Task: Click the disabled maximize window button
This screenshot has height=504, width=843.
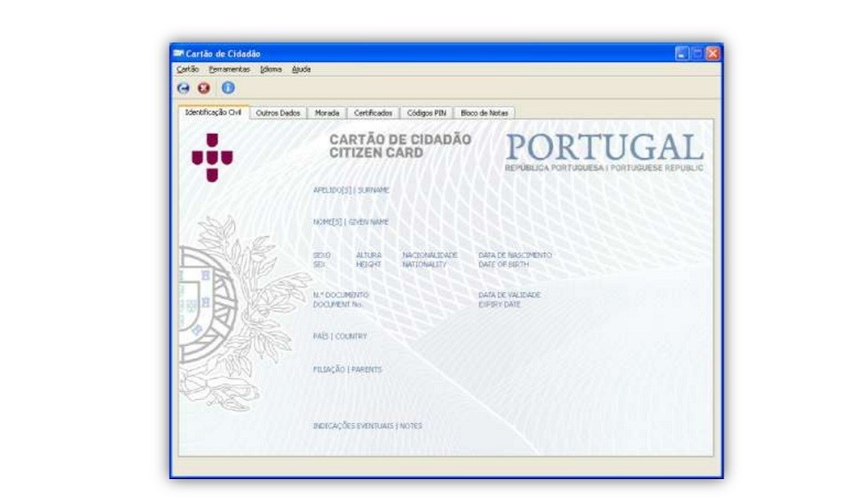Action: [x=697, y=53]
